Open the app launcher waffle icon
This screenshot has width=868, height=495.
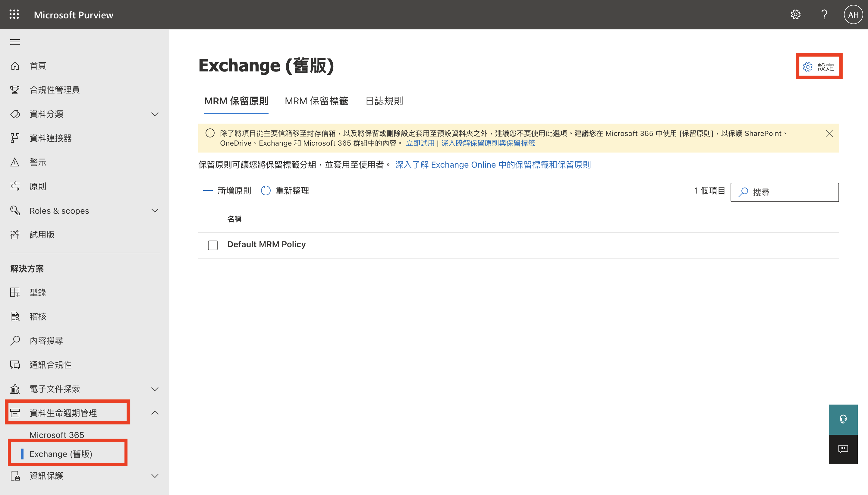(14, 14)
